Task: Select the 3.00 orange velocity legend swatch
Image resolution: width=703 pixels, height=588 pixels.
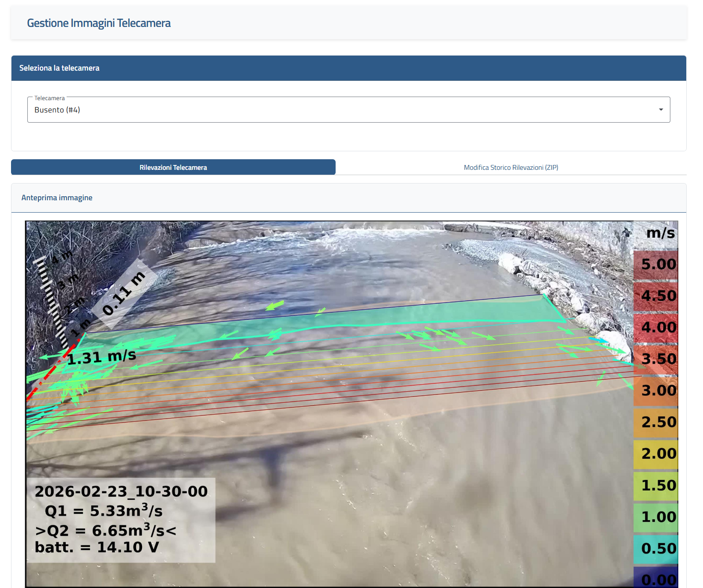Action: (x=656, y=390)
